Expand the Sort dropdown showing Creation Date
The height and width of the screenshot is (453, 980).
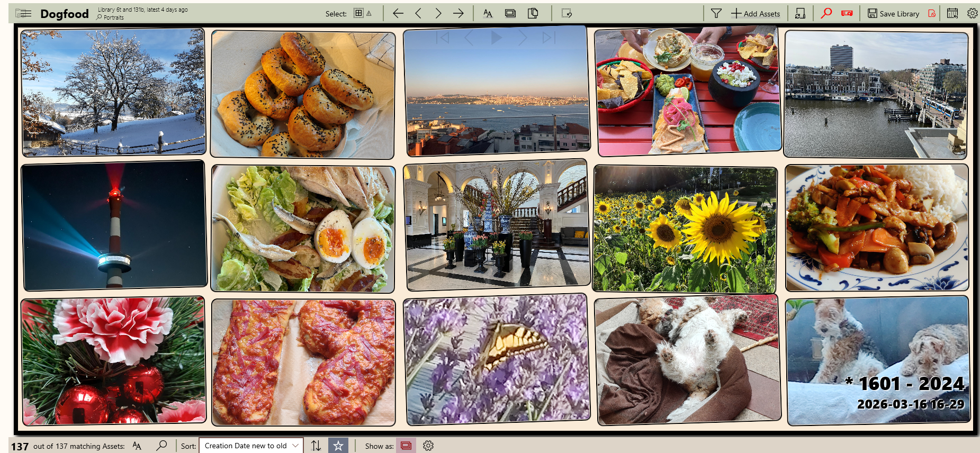(x=251, y=446)
